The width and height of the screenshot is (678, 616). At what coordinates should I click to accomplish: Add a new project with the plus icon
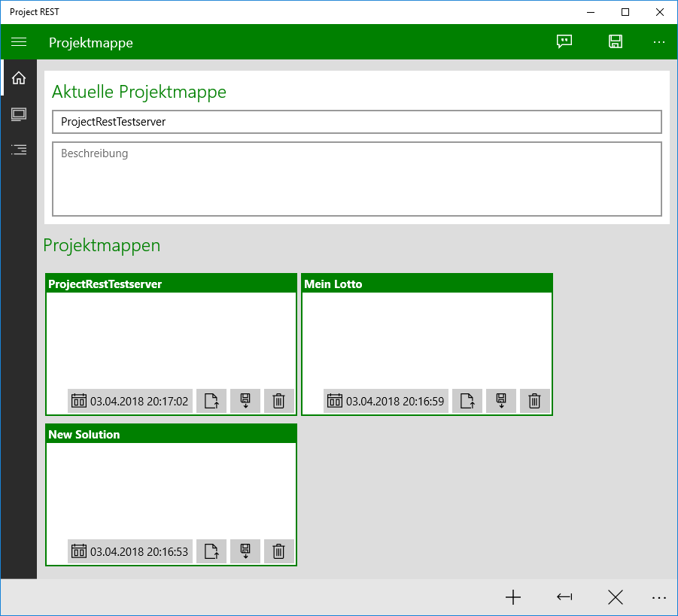[x=513, y=597]
